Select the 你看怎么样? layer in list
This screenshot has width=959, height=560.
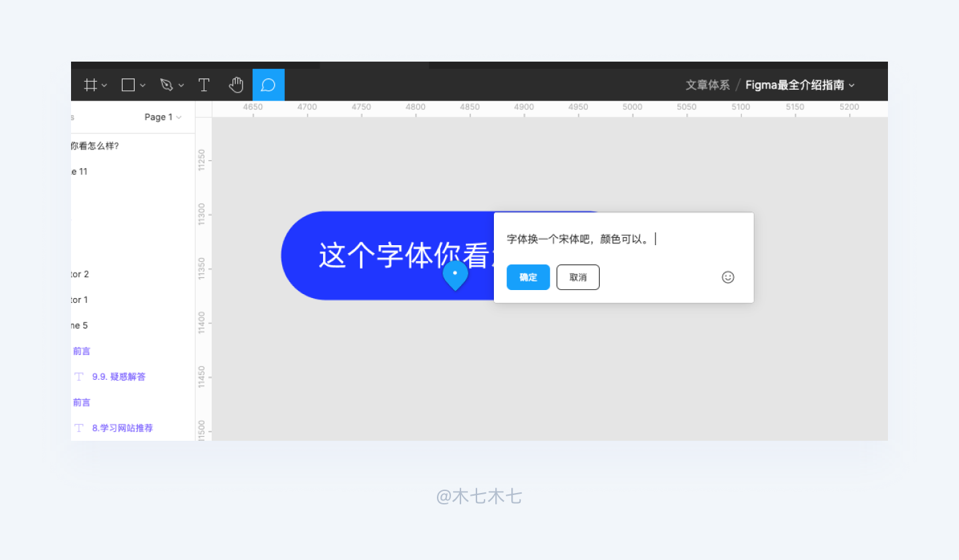94,145
